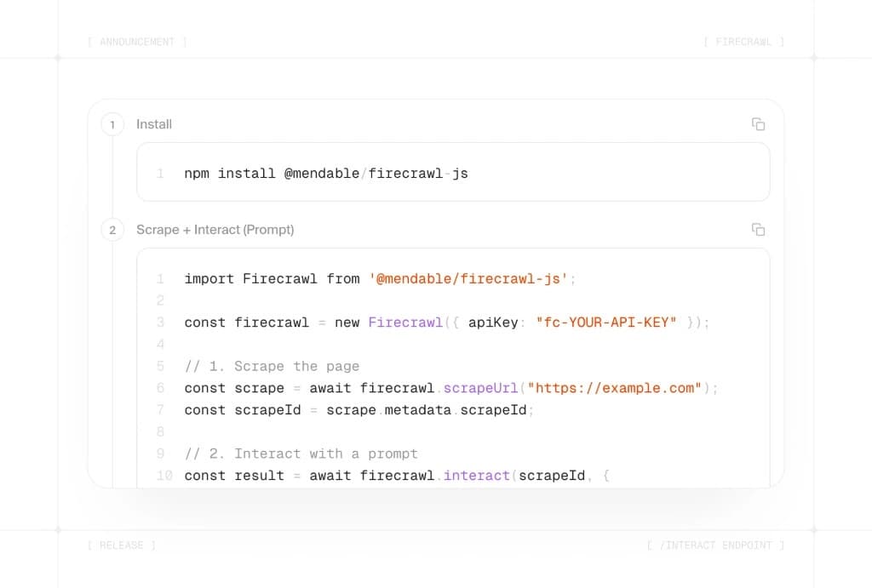Select the Install section heading
This screenshot has width=872, height=588.
point(153,124)
